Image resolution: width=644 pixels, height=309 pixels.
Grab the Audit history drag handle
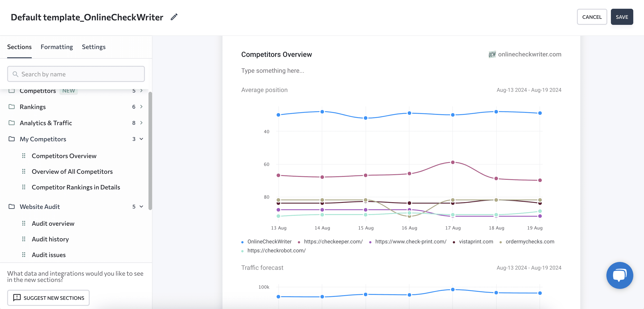[x=23, y=239]
